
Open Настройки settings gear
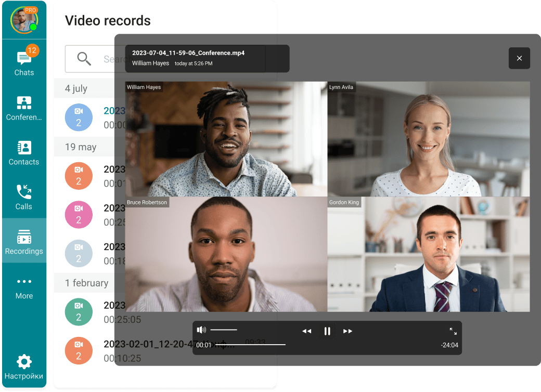tap(24, 367)
